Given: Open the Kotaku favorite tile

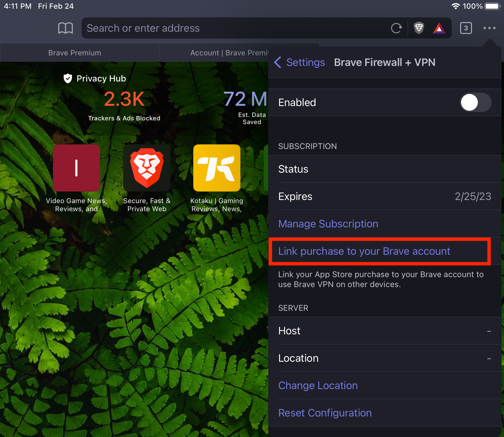Looking at the screenshot, I should pyautogui.click(x=217, y=168).
